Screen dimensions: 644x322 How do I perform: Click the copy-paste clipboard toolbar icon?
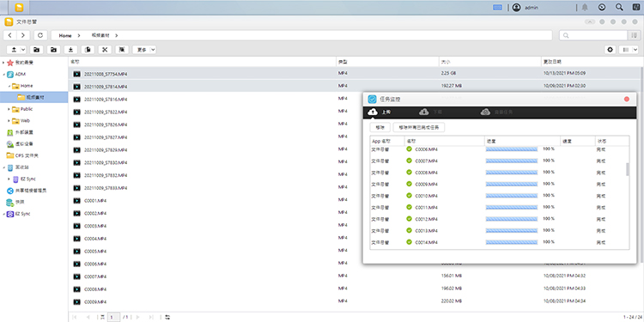point(88,50)
